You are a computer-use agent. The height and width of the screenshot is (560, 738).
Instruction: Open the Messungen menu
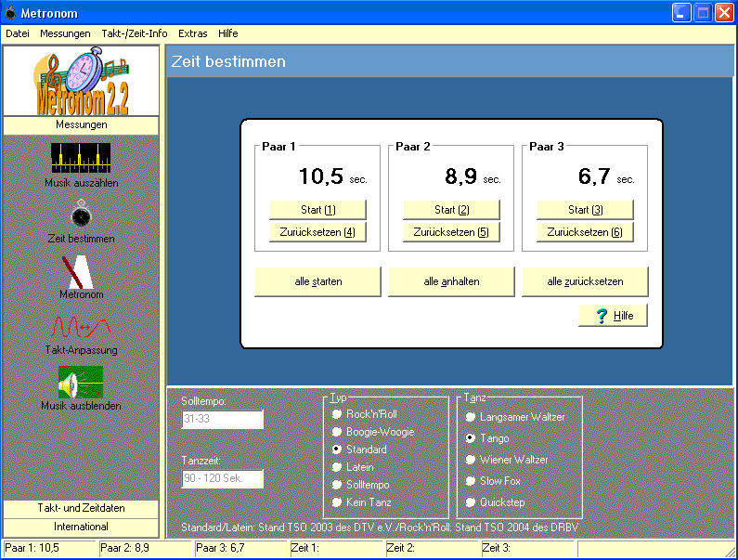click(65, 33)
